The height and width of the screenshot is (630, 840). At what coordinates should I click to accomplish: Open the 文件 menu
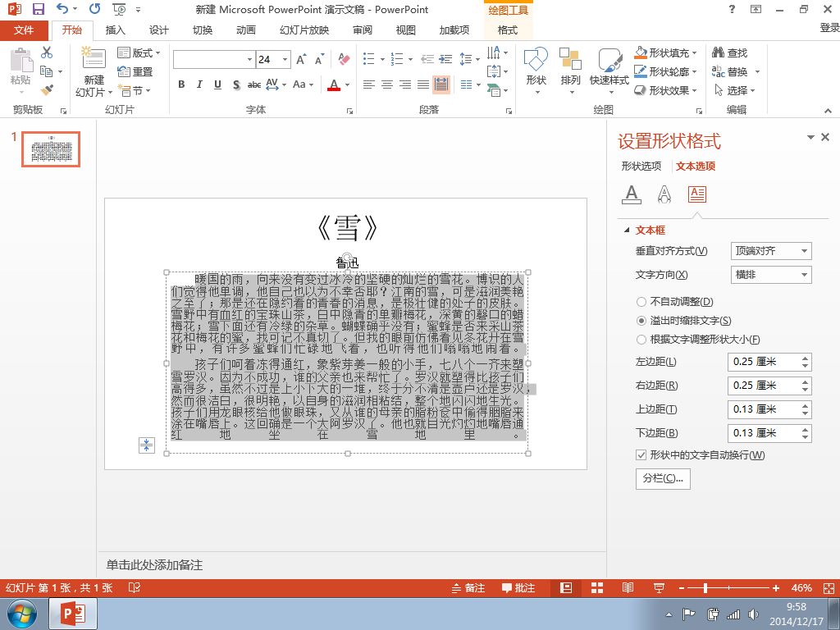pos(24,30)
